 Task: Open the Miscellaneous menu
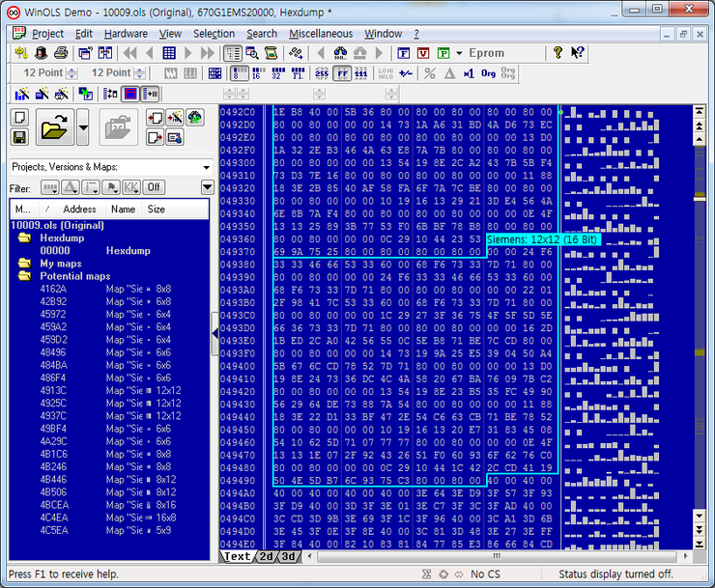(321, 34)
